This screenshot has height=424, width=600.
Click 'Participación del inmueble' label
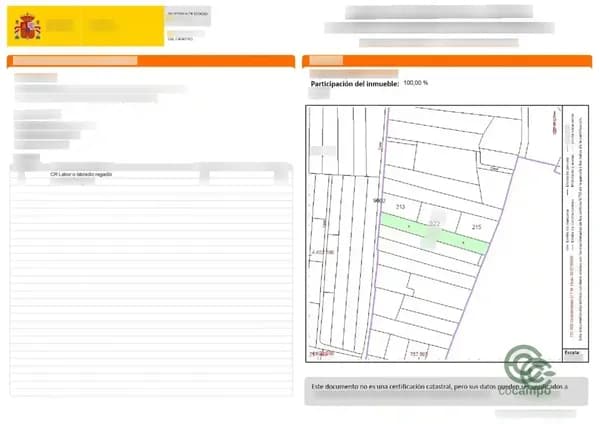point(355,84)
